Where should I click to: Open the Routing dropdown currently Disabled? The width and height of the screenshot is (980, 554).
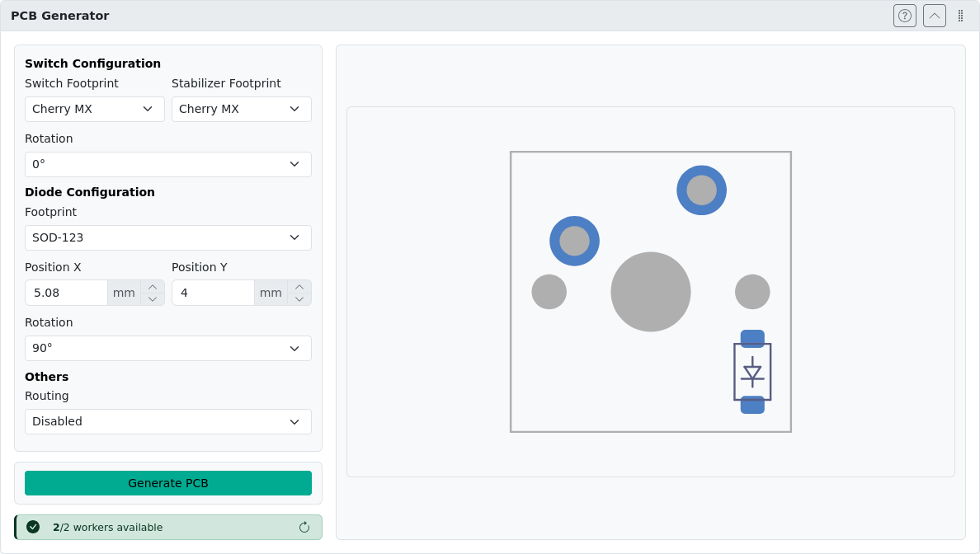pyautogui.click(x=167, y=421)
